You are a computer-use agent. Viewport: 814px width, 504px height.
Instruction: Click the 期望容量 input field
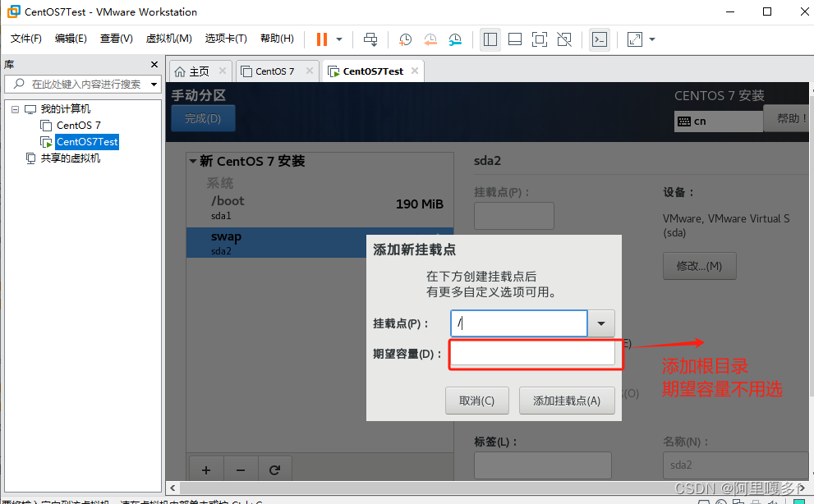pos(533,352)
